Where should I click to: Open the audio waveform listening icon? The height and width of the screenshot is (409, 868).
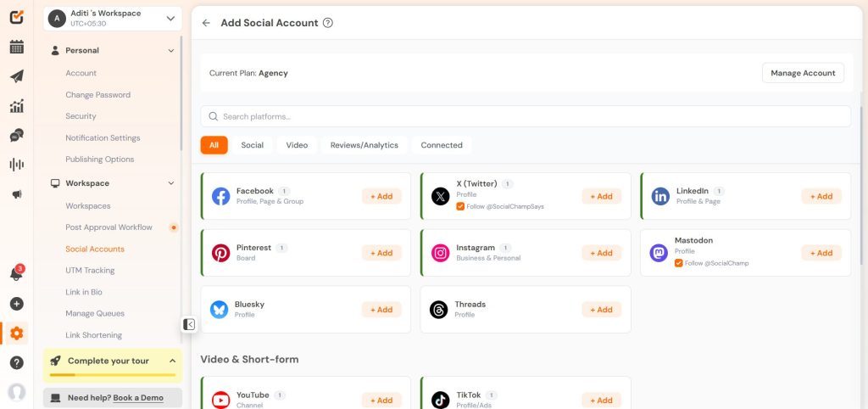[17, 165]
